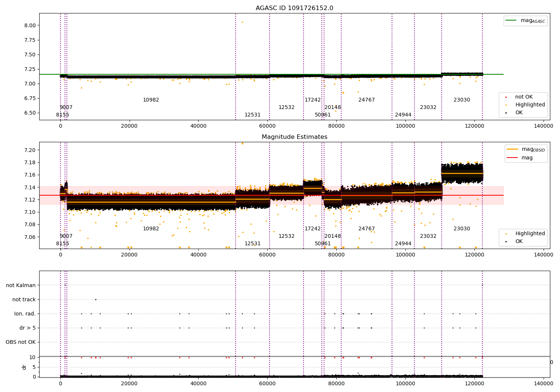Click OBSID 23032 in Magnitude Estimates plot
This screenshot has height=392, width=560.
pos(428,236)
